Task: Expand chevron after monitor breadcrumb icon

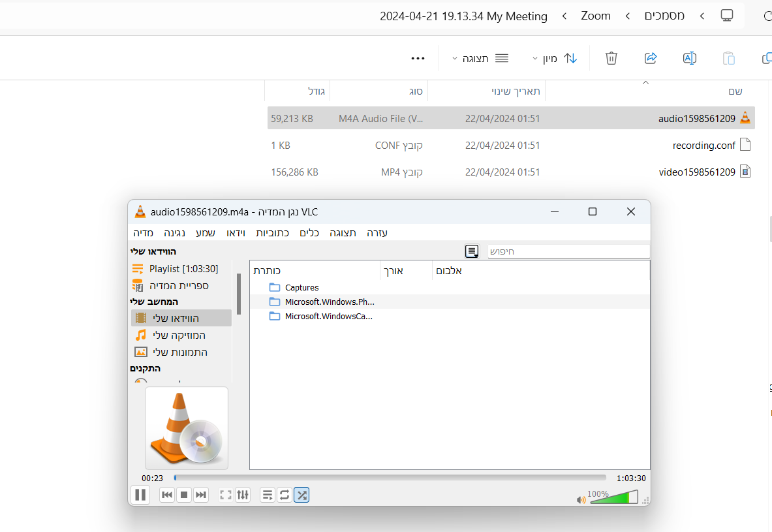Action: coord(702,16)
